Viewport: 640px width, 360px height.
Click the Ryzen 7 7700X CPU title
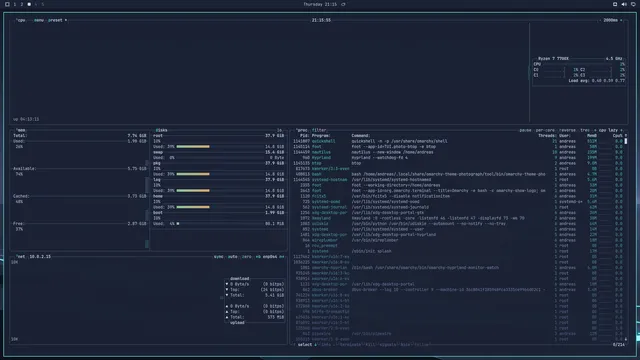553,59
